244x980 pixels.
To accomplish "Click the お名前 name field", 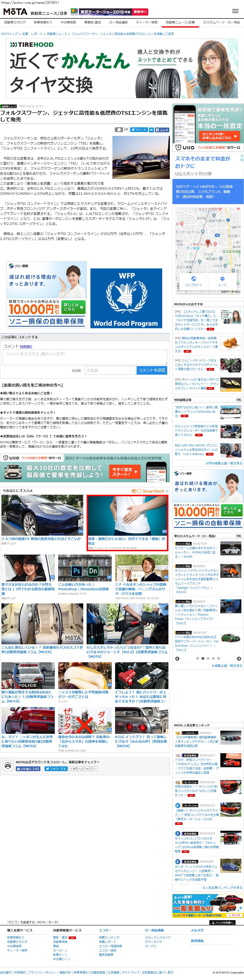I will [110, 370].
